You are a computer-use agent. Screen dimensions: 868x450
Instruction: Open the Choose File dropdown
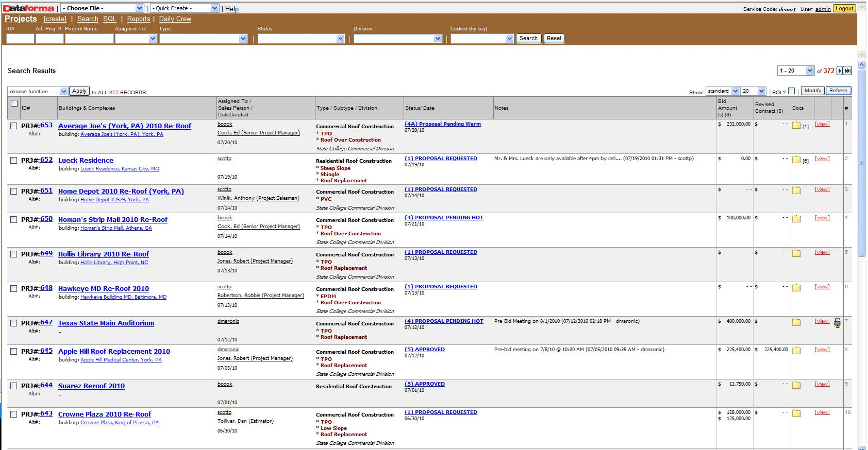(x=102, y=8)
